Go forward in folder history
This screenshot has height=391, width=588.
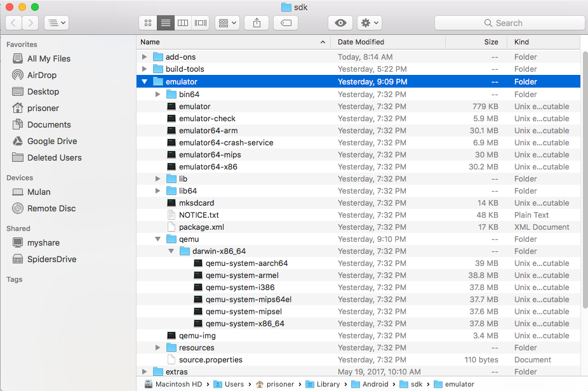30,23
